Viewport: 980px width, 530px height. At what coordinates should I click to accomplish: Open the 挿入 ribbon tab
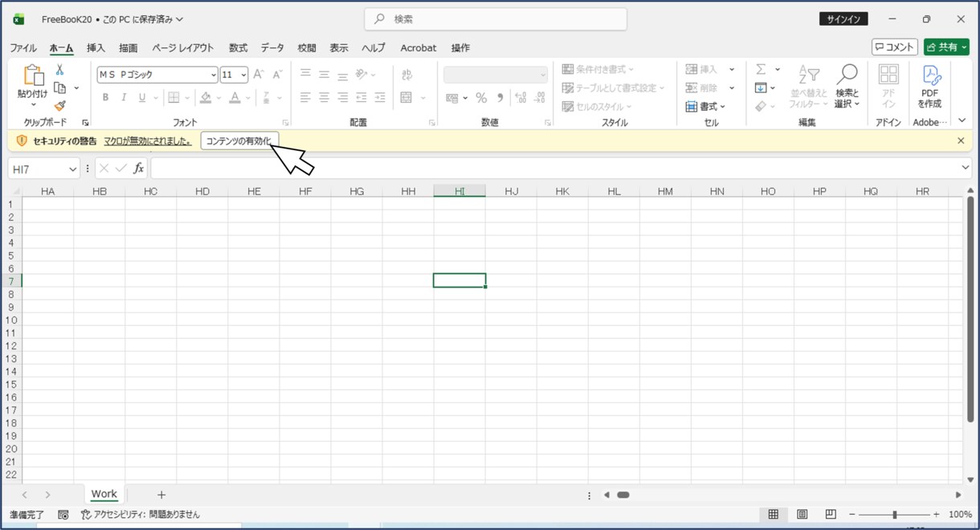96,48
